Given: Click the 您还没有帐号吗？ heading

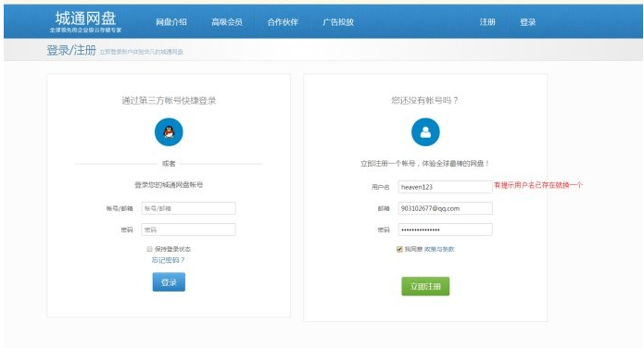Looking at the screenshot, I should [424, 101].
